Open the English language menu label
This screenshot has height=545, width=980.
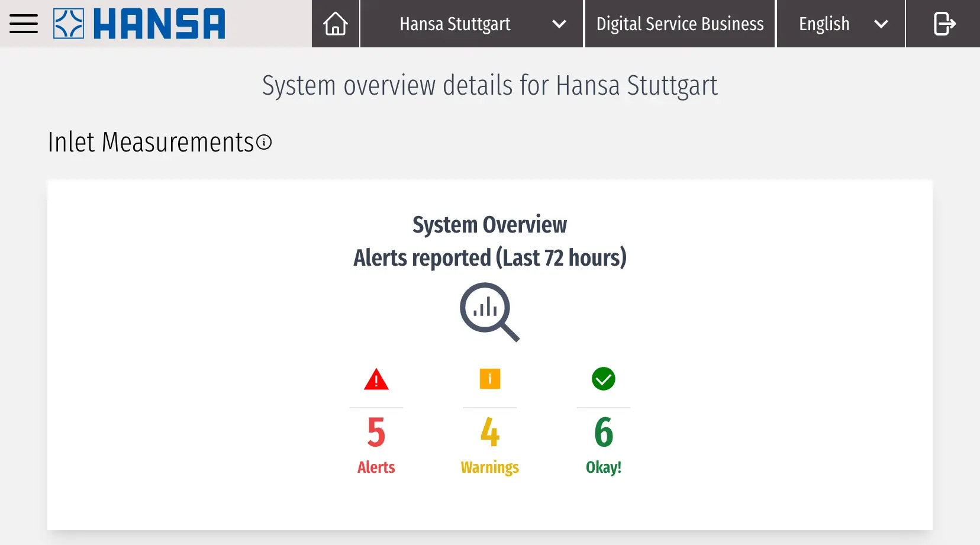[824, 24]
